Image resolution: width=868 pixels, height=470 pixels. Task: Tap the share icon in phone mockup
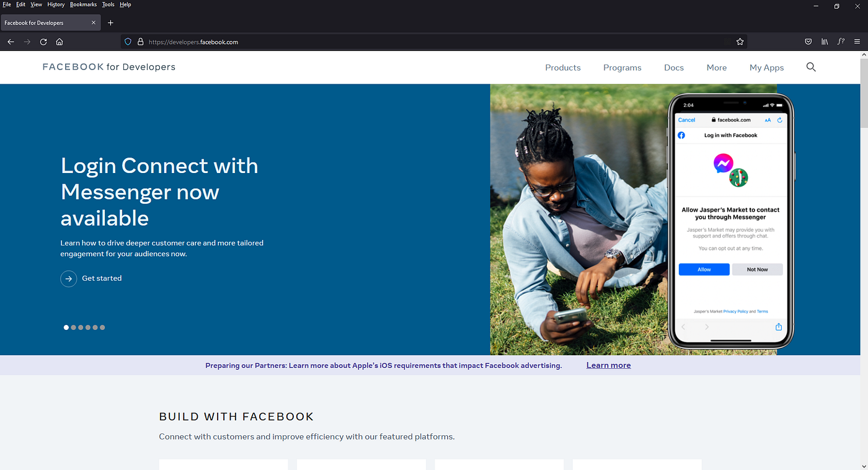pos(779,327)
